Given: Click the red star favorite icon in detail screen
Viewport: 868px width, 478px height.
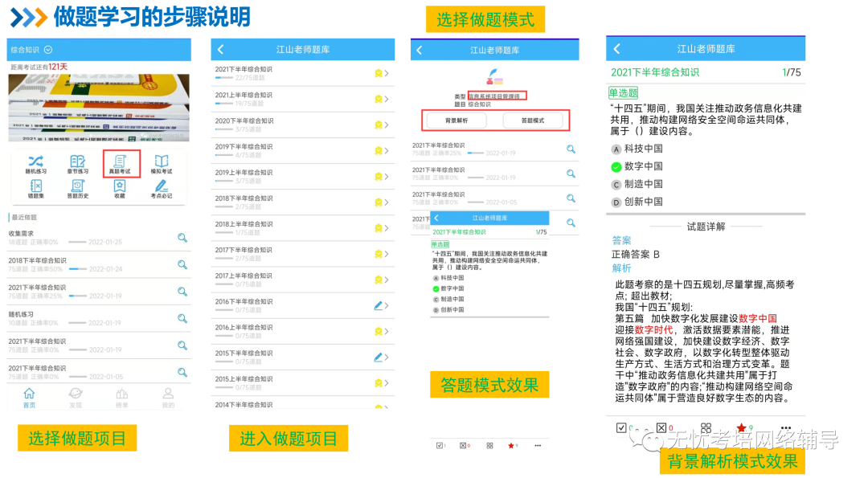Looking at the screenshot, I should click(741, 427).
